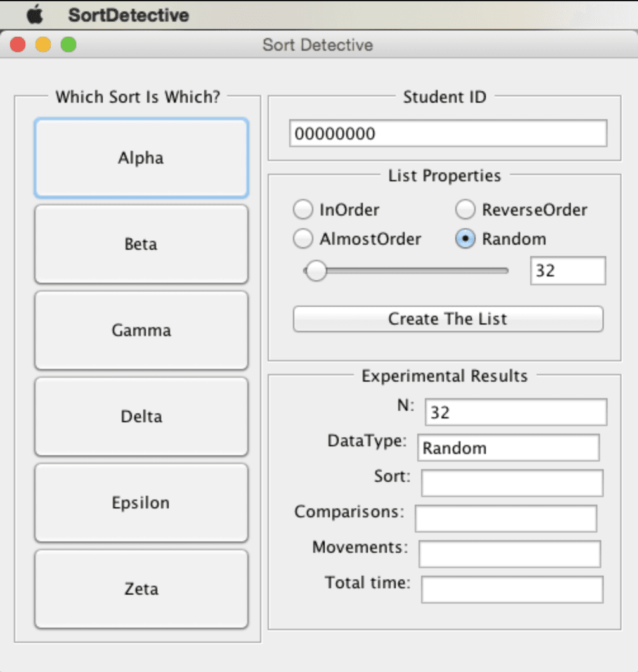638x672 pixels.
Task: Run the Alpha sort
Action: [x=141, y=158]
